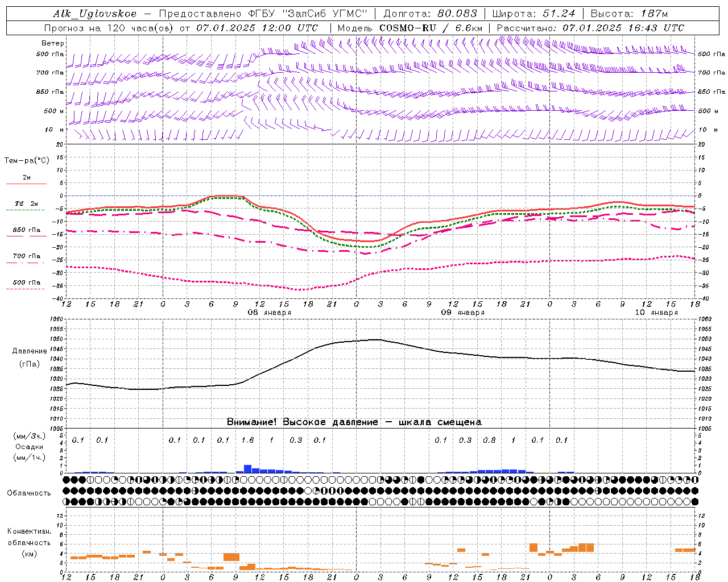This screenshot has width=728, height=582.
Task: Click the warning text Внимание! Высокое давление
Action: [302, 422]
